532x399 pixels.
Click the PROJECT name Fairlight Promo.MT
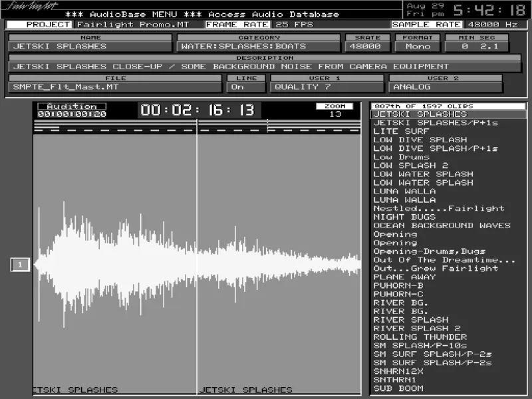[133, 25]
